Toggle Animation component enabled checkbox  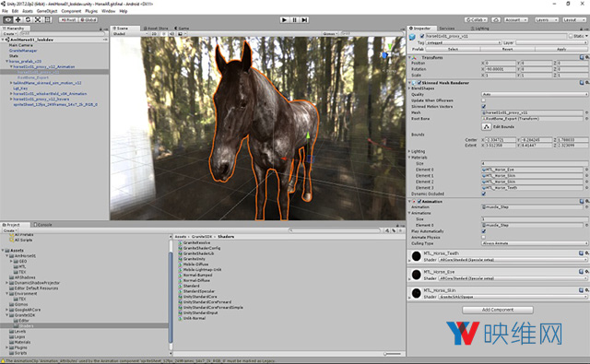coord(419,202)
